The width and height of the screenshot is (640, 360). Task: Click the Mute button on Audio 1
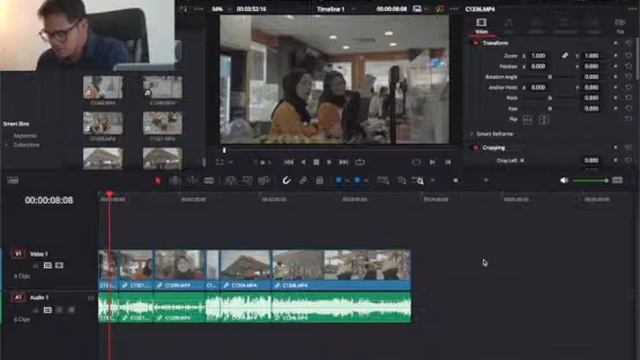click(71, 310)
